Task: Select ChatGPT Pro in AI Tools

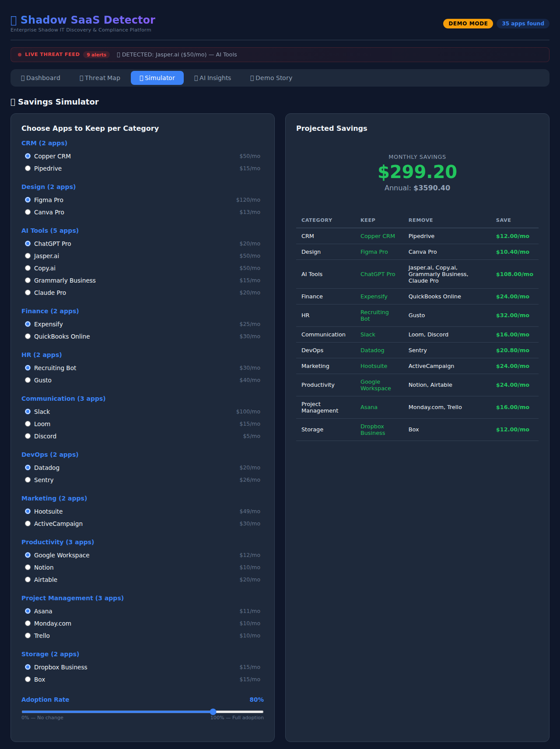Action: tap(28, 244)
